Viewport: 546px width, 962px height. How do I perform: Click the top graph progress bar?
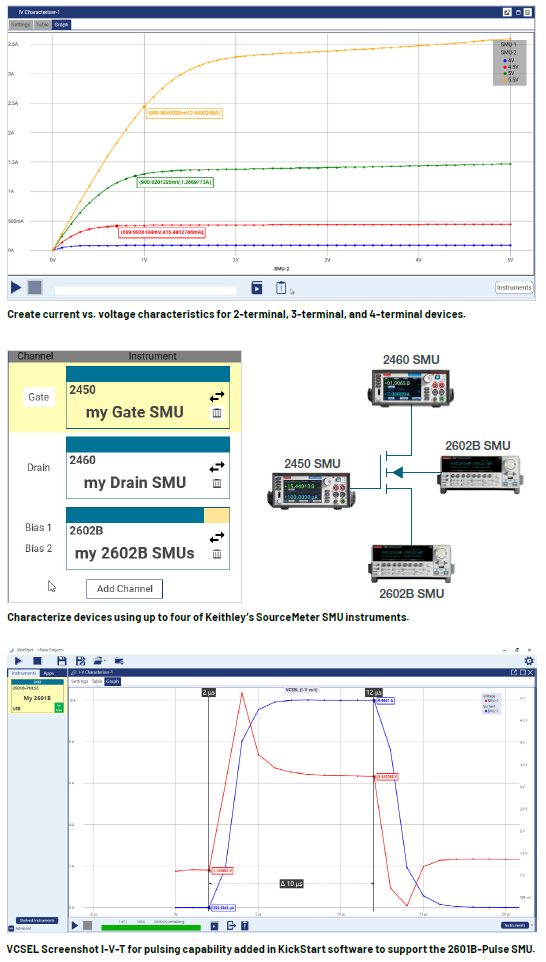coord(145,290)
